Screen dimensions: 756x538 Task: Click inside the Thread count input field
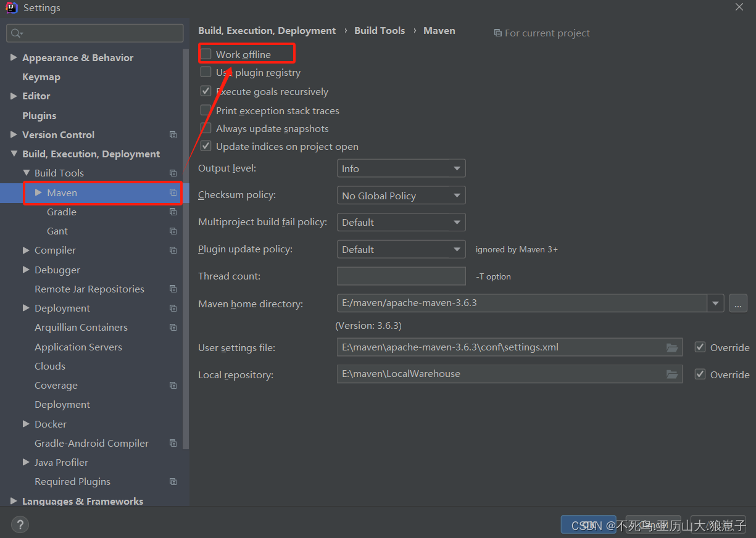pos(401,276)
